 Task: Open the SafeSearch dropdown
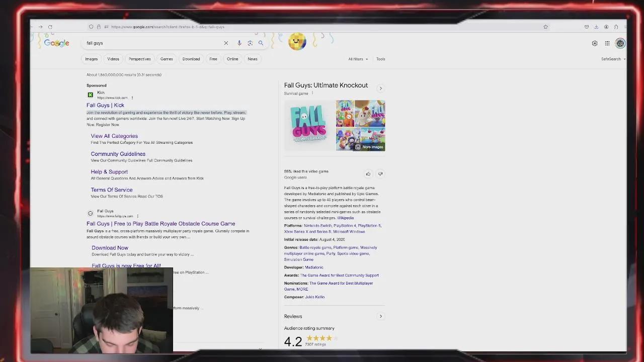pos(613,59)
